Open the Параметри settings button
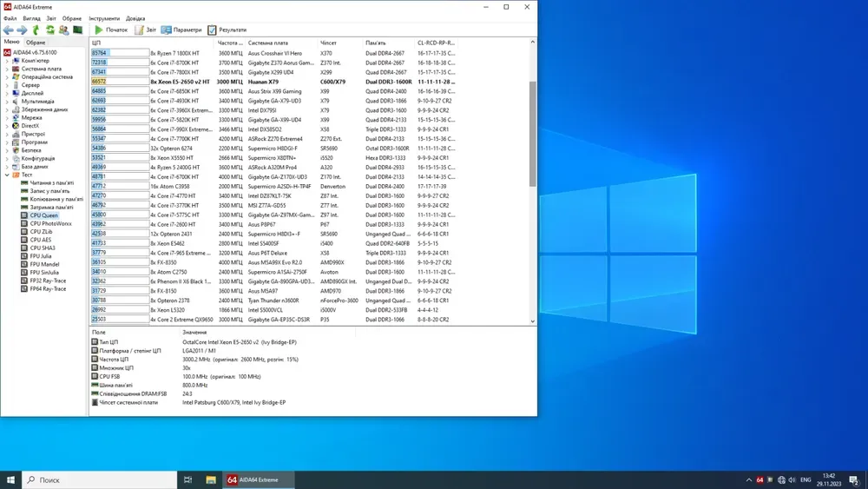The height and width of the screenshot is (489, 868). 181,30
